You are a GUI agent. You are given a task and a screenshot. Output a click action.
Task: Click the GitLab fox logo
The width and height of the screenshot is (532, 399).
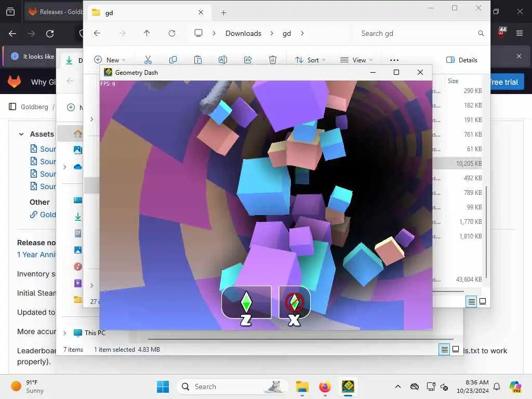coord(14,82)
